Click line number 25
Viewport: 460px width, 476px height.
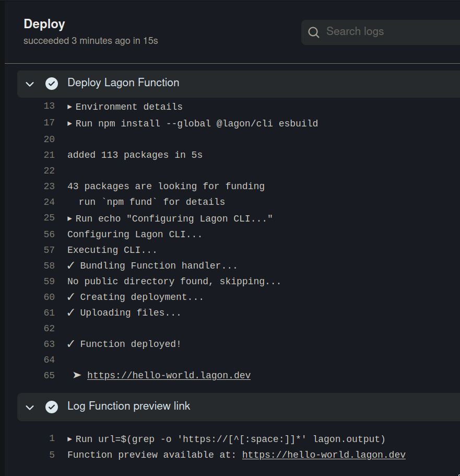pos(49,218)
